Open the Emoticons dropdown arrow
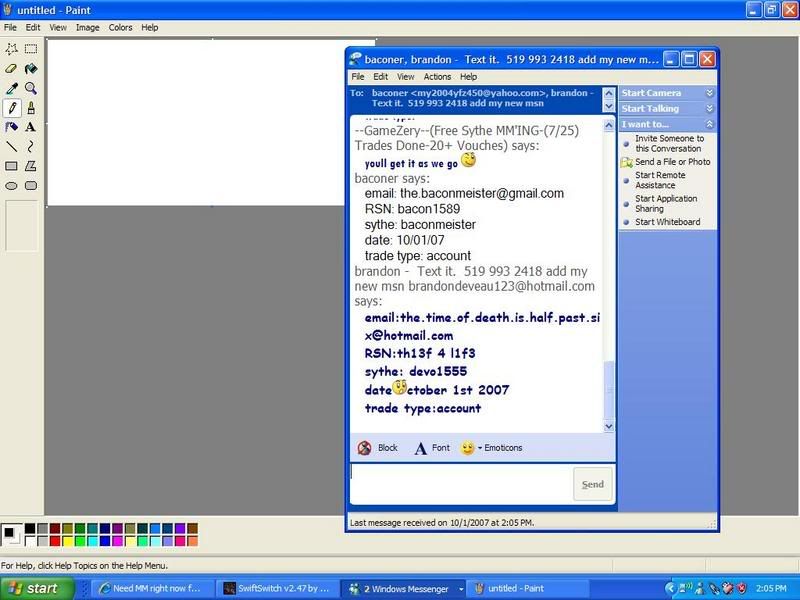 click(480, 448)
